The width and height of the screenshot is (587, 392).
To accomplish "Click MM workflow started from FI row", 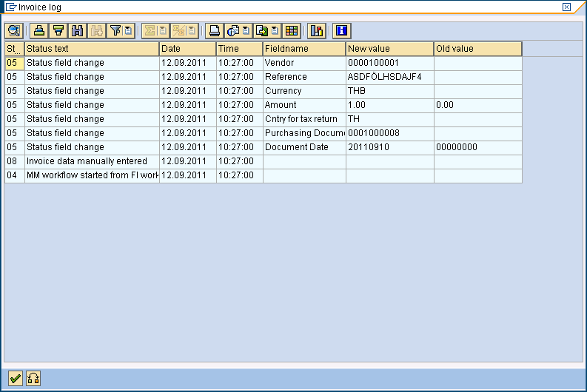I will coord(264,175).
